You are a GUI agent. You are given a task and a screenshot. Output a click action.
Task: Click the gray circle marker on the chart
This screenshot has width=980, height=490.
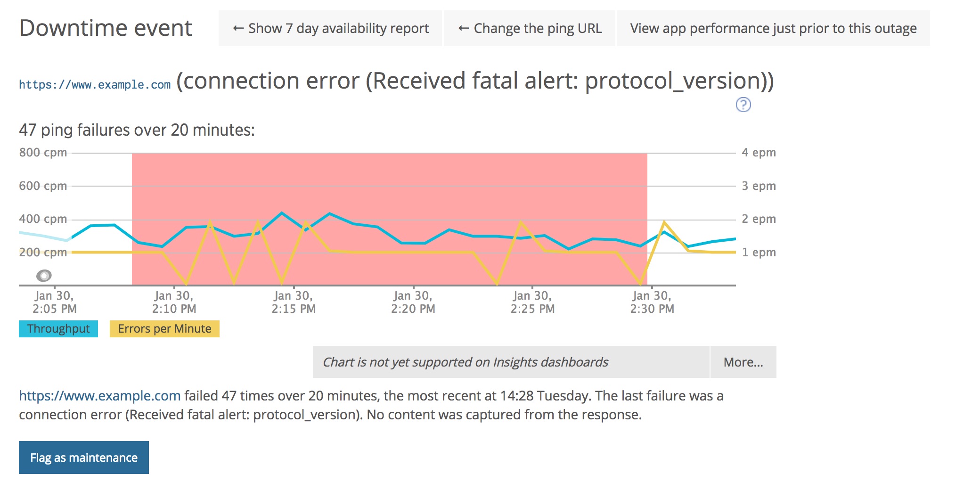pos(44,275)
